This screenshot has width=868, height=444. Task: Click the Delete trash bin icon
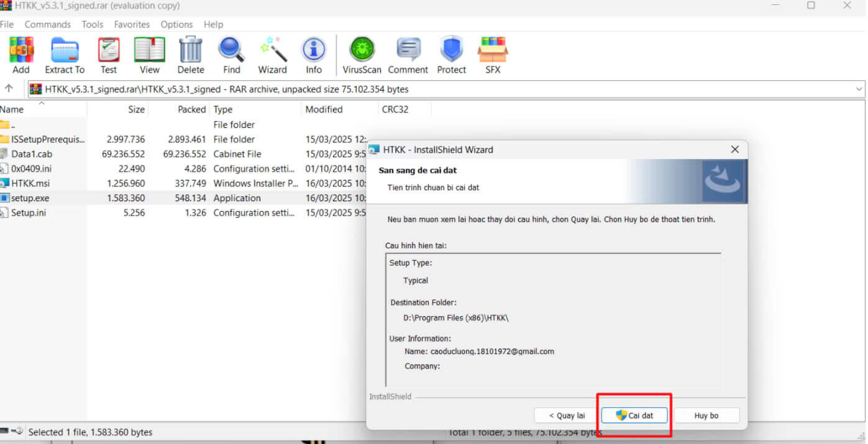coord(191,50)
